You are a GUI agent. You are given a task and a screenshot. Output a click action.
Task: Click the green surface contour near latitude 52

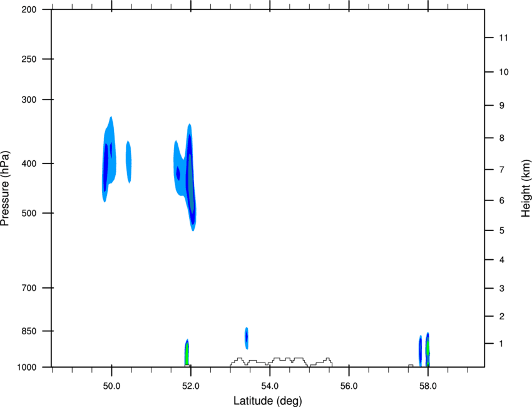point(187,353)
